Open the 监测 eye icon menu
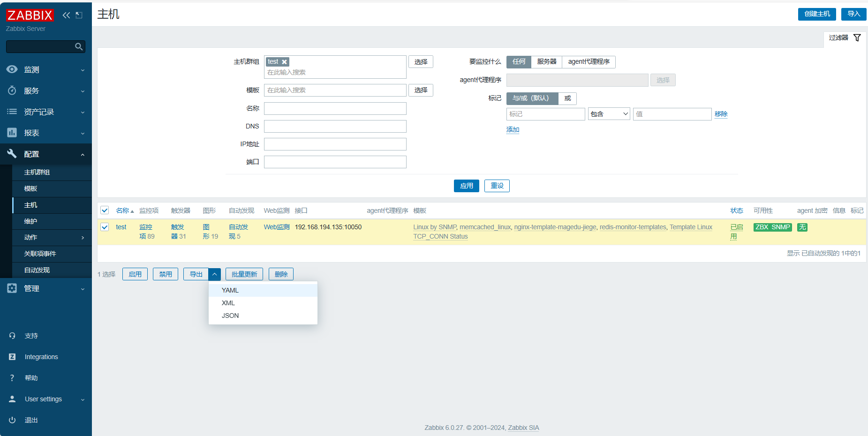This screenshot has width=868, height=436. tap(12, 69)
